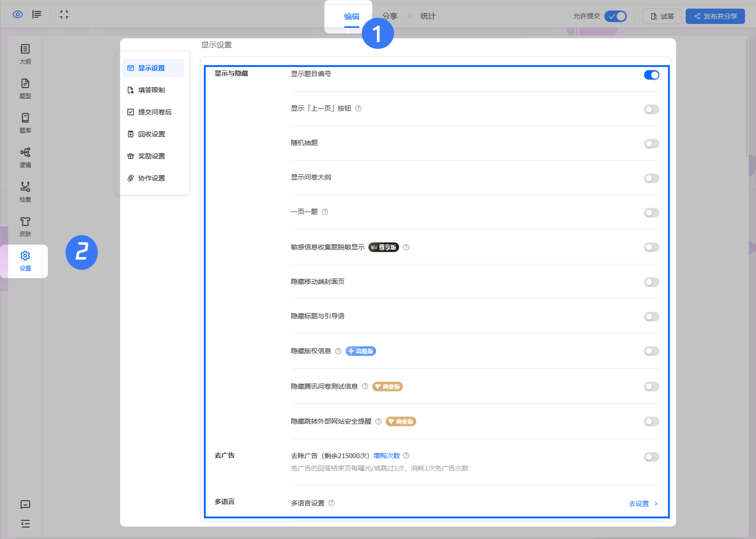This screenshot has height=539, width=756.
Task: Click the 高级版 badge
Action: pos(361,351)
